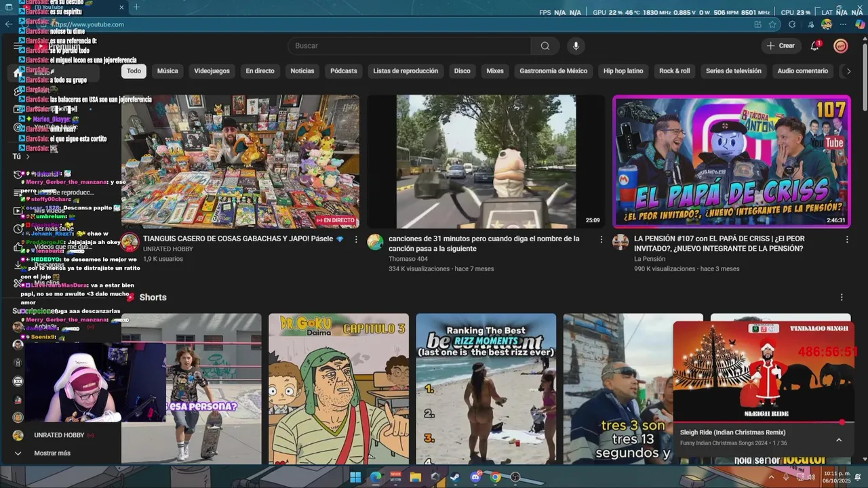This screenshot has height=488, width=868.
Task: Open Ranking The Best Rizz Moments short
Action: pos(486,389)
